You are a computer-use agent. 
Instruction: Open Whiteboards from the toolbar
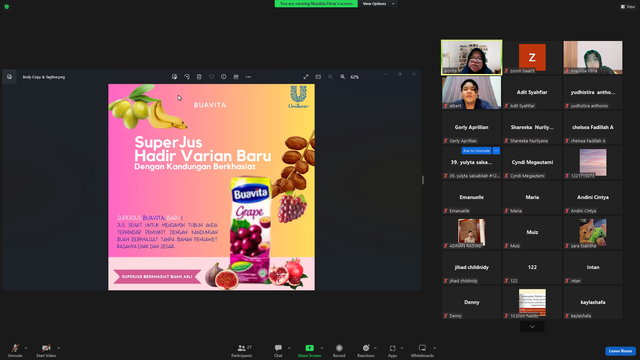point(422,350)
